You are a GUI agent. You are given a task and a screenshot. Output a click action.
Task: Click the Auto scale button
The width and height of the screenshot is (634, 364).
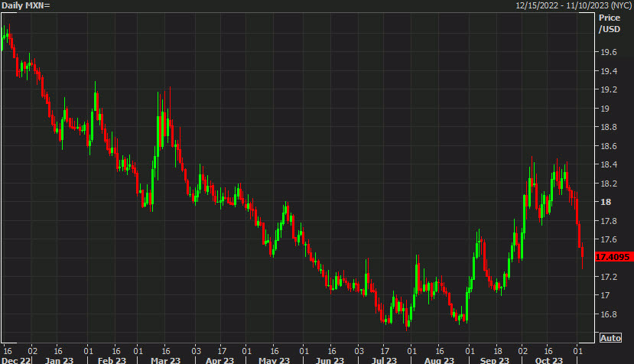[x=610, y=338]
